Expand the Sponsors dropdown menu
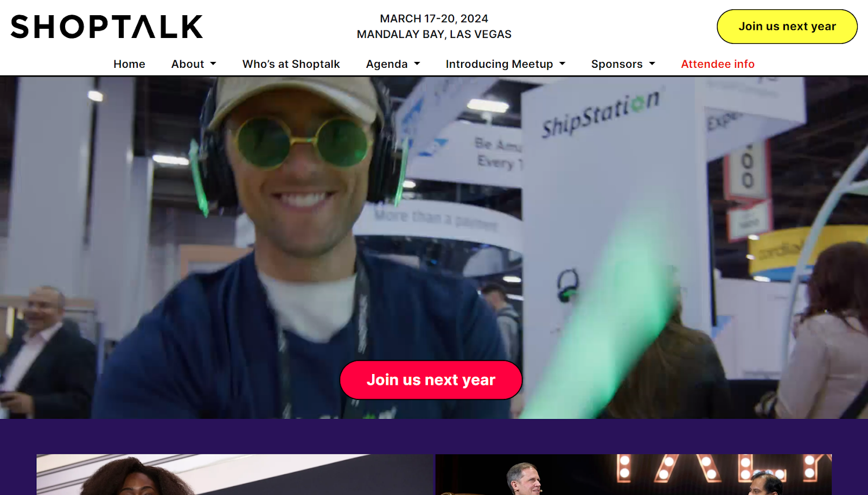Image resolution: width=868 pixels, height=495 pixels. point(623,64)
